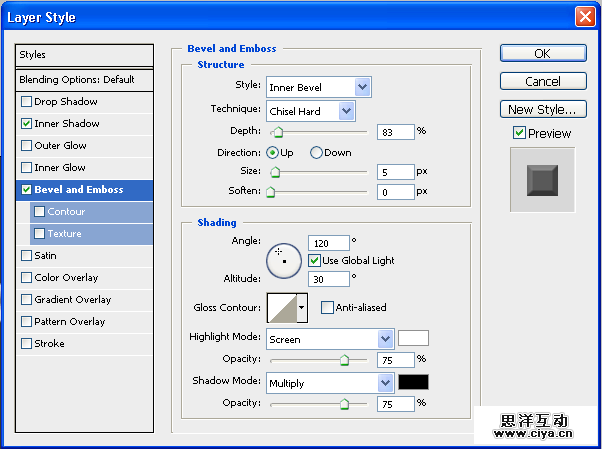Enable the Drop Shadow checkbox
602x449 pixels.
[27, 102]
